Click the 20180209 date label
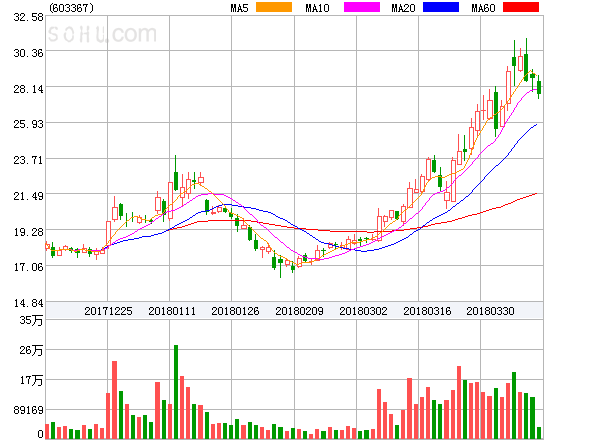The height and width of the screenshot is (440, 600). coord(299,311)
